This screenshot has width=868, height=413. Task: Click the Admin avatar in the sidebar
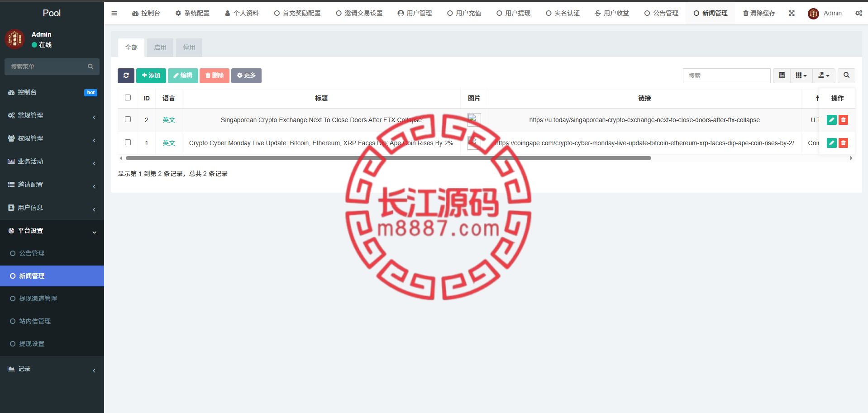[14, 39]
